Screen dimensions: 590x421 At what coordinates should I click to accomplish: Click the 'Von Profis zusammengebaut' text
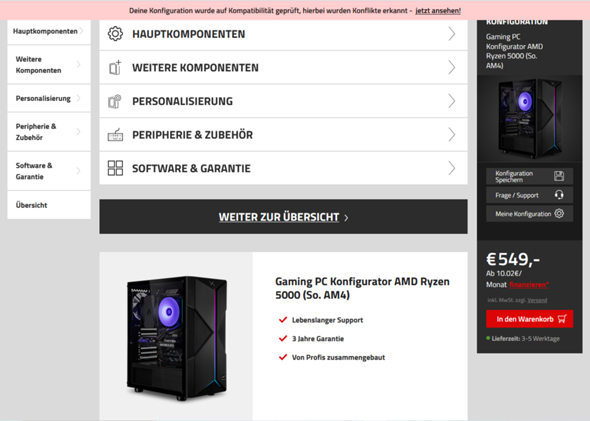[x=338, y=357]
